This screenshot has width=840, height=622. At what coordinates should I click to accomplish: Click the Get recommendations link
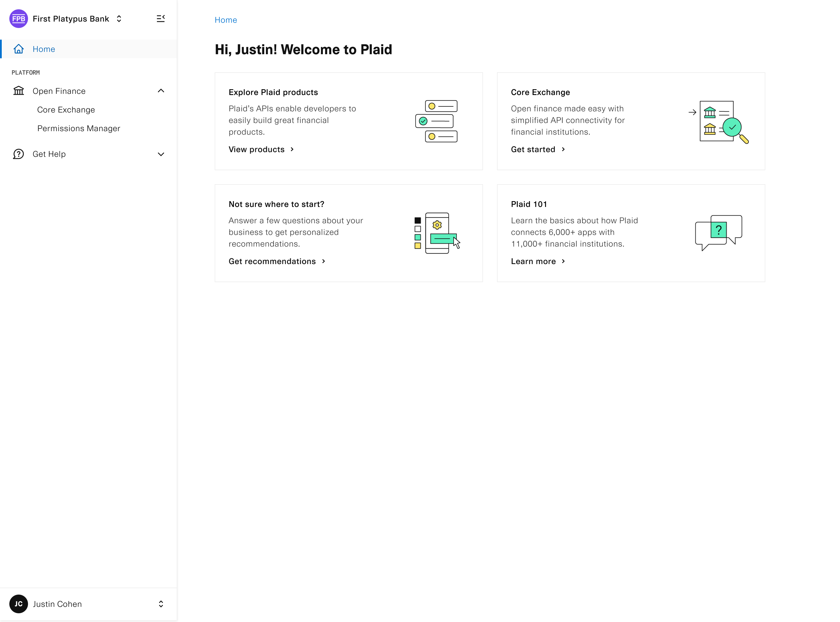tap(272, 261)
